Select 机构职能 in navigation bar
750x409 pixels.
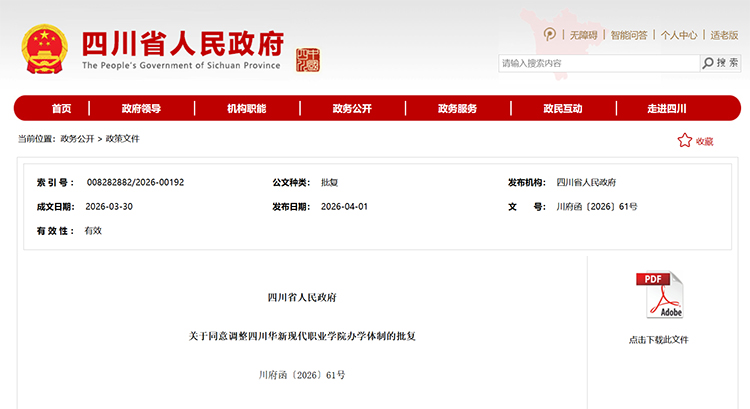click(x=246, y=109)
